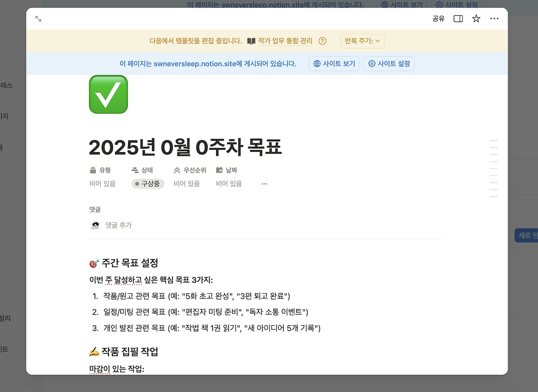Change the page emoji checkmark icon
Viewport: 538px width, 392px height.
108,94
